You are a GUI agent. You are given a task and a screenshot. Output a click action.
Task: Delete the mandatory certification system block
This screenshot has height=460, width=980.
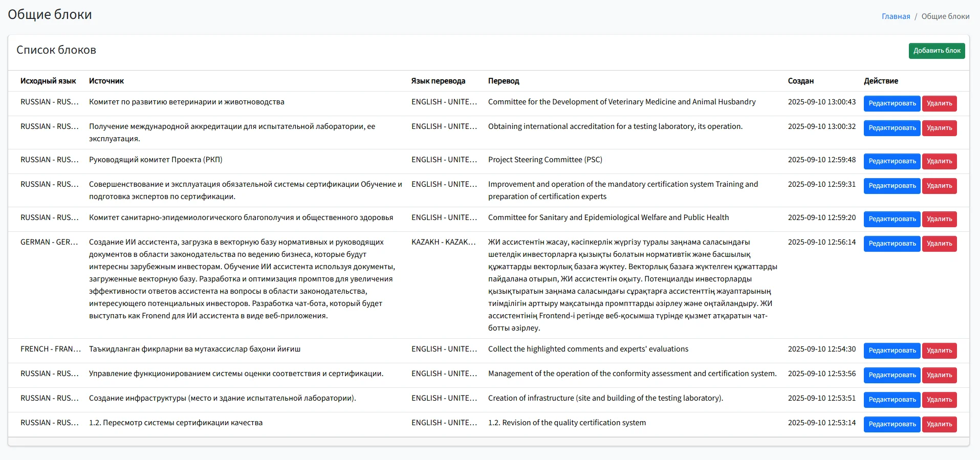939,186
